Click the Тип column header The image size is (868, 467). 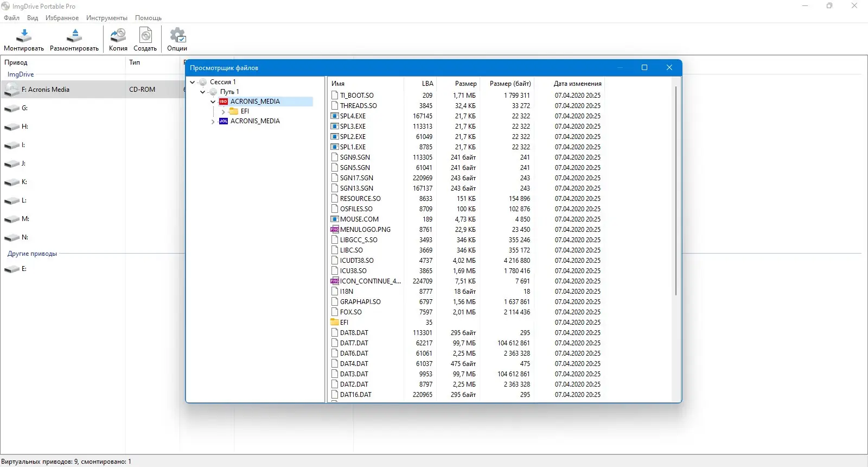click(x=152, y=62)
